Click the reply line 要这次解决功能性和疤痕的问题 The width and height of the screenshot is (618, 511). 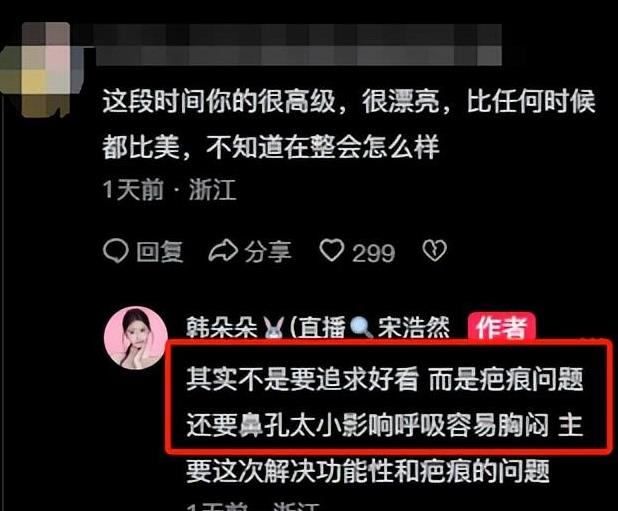[x=368, y=471]
